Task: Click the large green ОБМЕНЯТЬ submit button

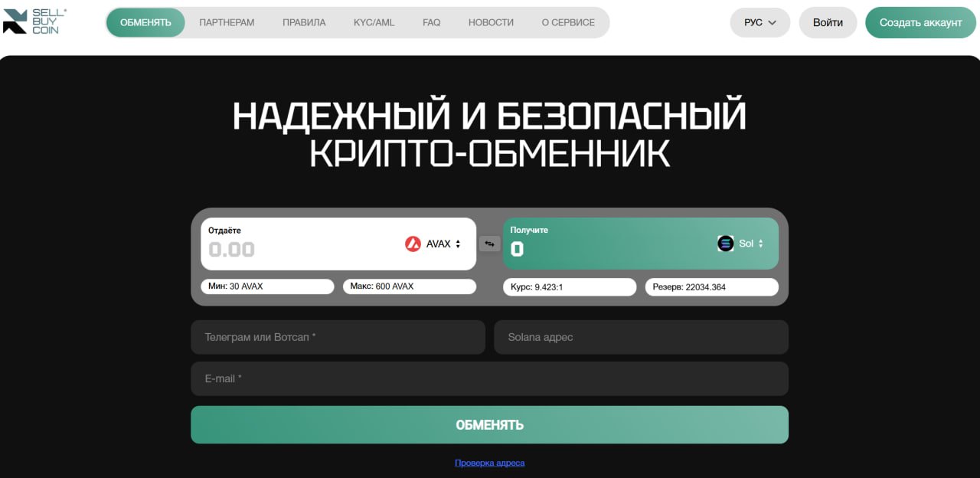Action: [x=489, y=424]
